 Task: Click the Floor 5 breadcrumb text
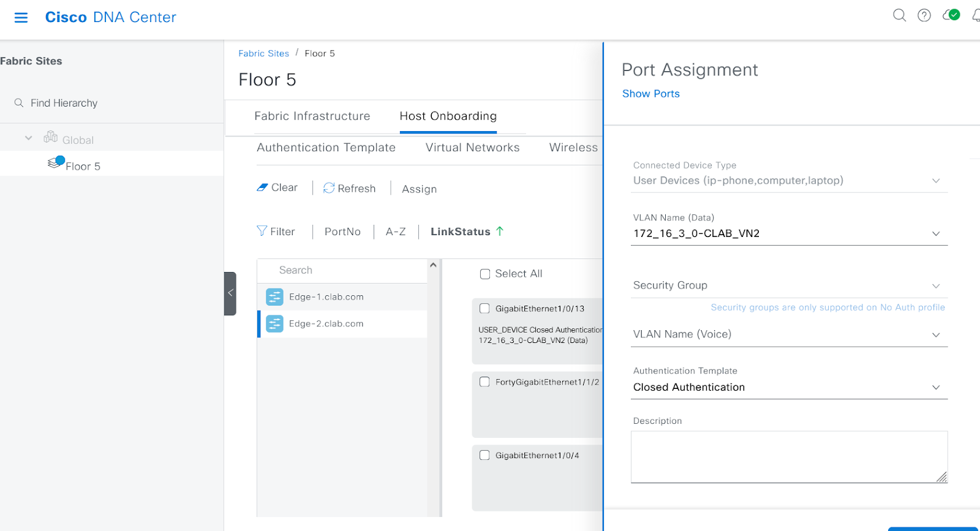pyautogui.click(x=320, y=53)
